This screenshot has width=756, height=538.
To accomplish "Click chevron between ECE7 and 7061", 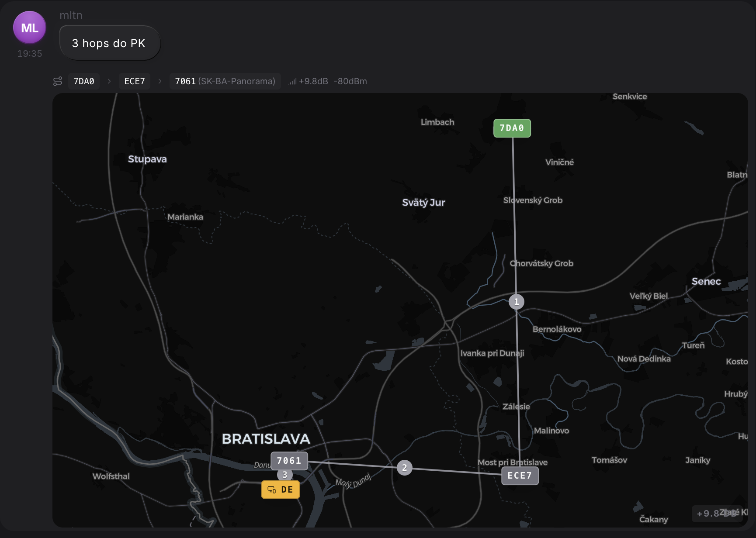I will 160,81.
